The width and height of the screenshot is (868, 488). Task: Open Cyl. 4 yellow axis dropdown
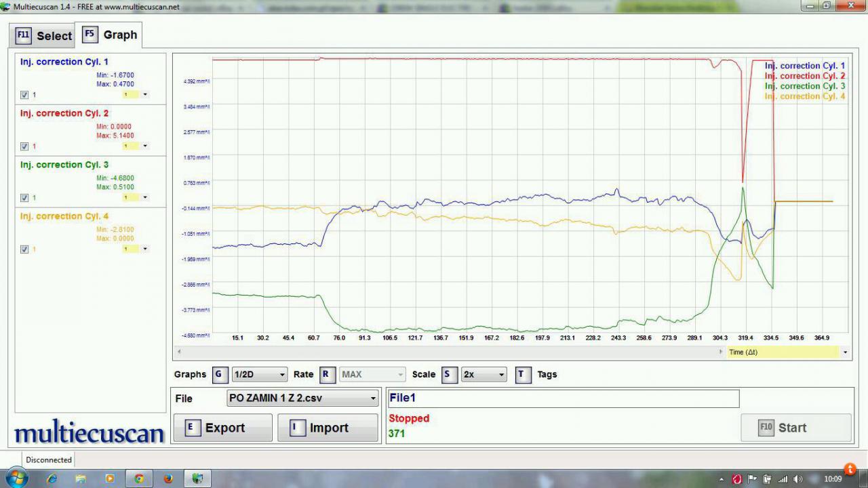136,249
